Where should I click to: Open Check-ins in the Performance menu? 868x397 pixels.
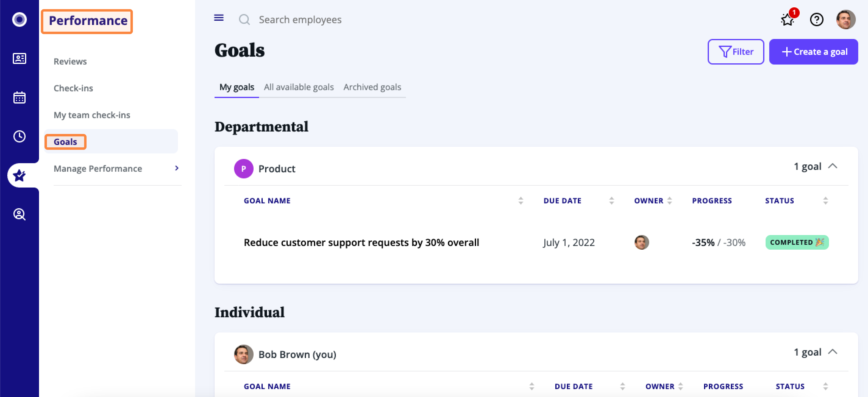click(73, 88)
